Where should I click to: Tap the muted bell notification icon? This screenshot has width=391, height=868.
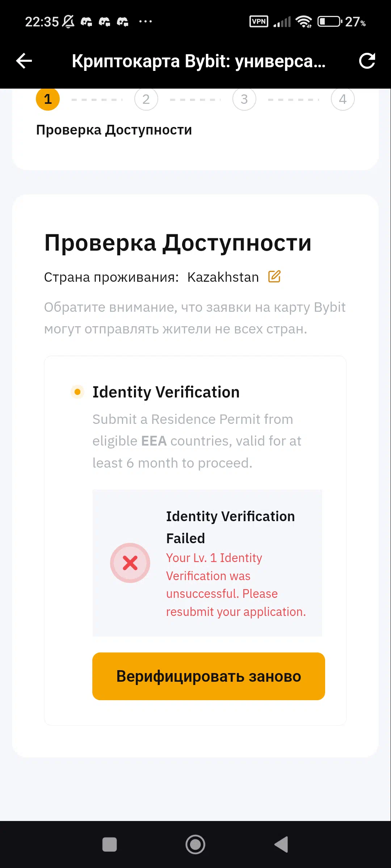(x=68, y=22)
